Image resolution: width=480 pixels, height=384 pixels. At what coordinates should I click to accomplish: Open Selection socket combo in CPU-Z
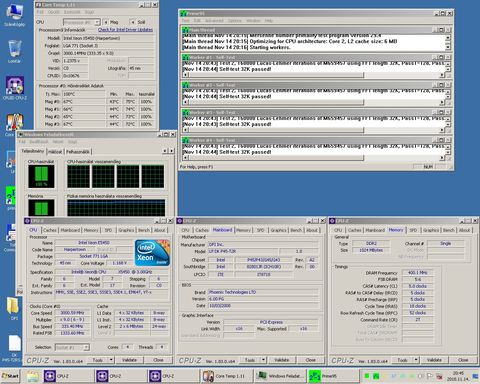point(72,347)
